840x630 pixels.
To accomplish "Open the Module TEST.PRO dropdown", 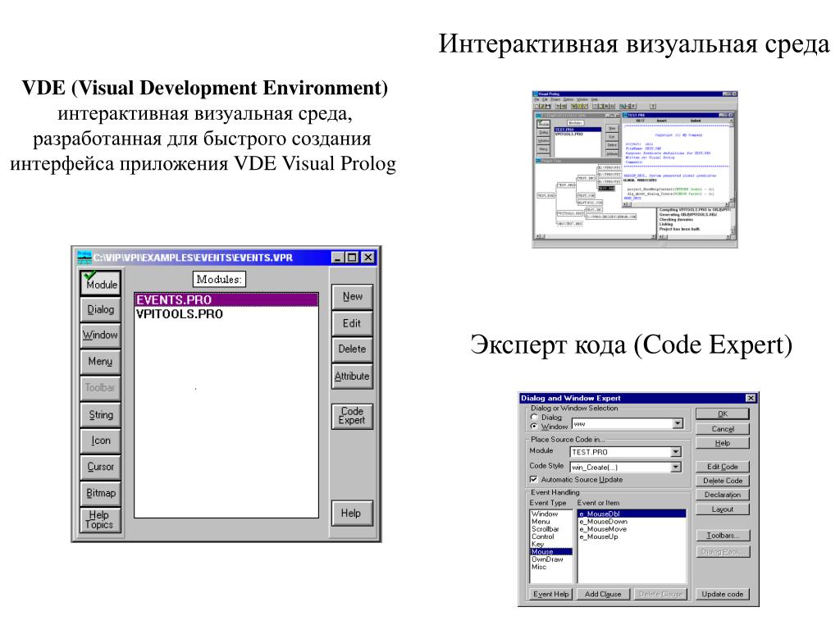I will tap(676, 452).
